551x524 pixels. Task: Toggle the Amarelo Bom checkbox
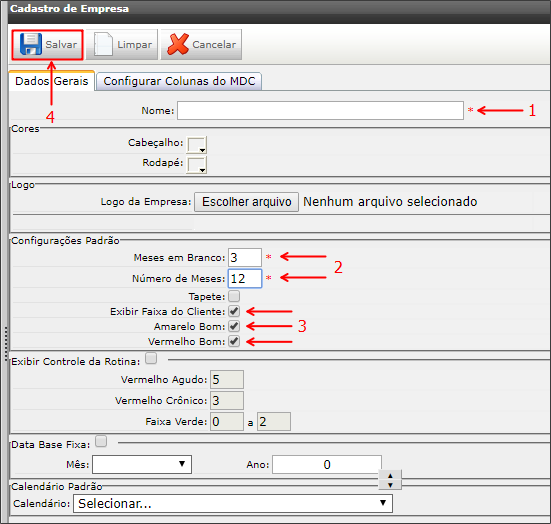(x=234, y=326)
